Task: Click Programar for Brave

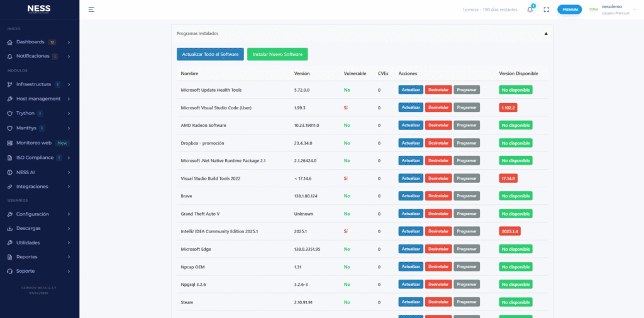Action: [467, 196]
